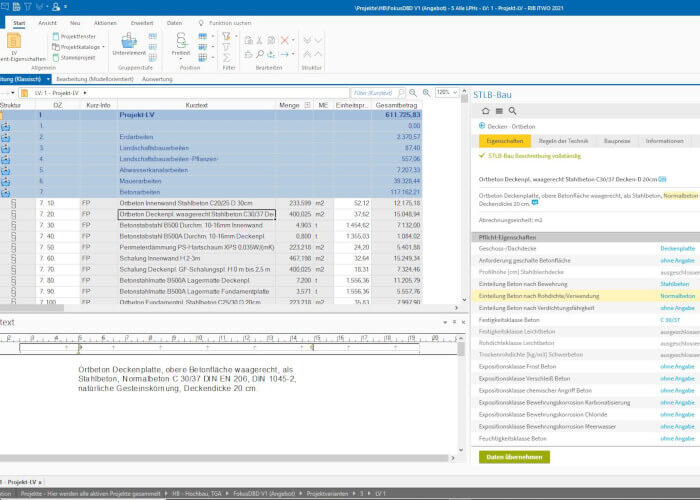Click the long text editor horizontal scrollbar

224,458
